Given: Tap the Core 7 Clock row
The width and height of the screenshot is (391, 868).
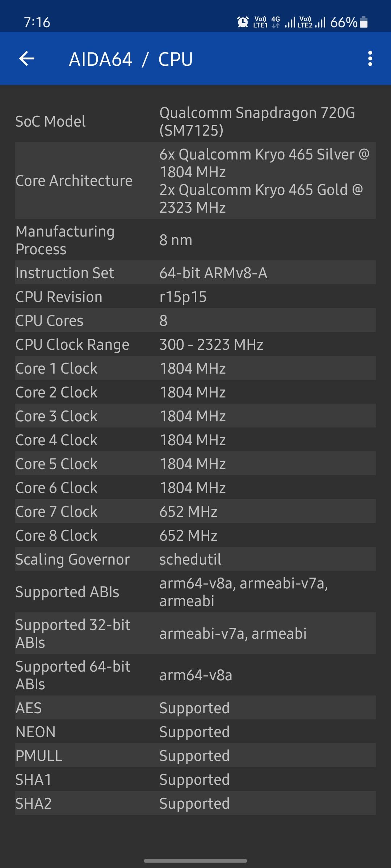Looking at the screenshot, I should click(x=195, y=511).
